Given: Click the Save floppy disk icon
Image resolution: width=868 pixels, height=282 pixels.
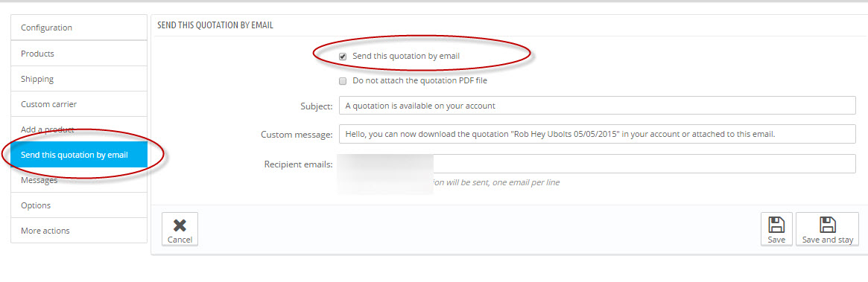Looking at the screenshot, I should tap(776, 225).
